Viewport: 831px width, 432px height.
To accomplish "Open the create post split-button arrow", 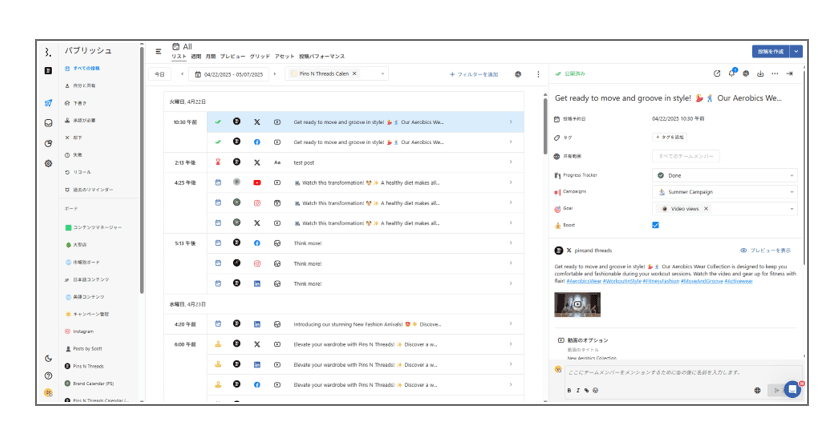I will pos(796,51).
